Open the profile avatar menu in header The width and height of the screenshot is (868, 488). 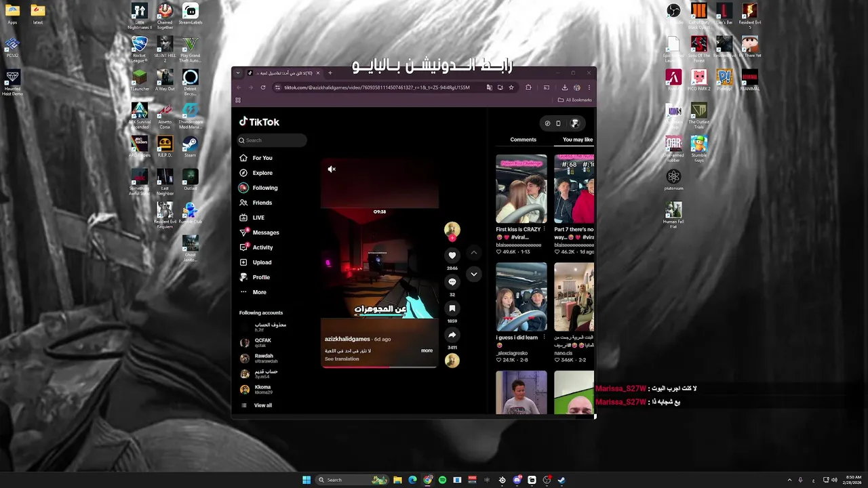pyautogui.click(x=574, y=123)
